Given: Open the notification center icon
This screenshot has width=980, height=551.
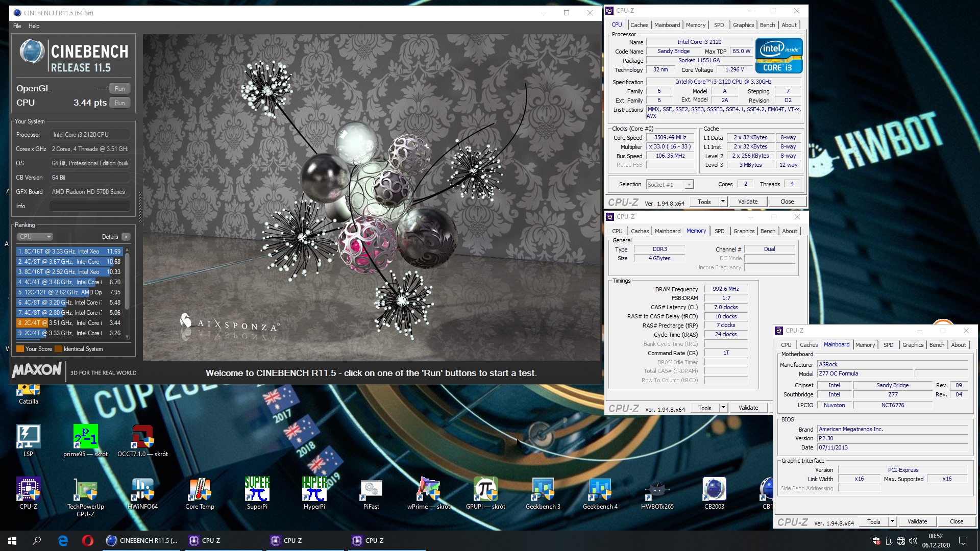Looking at the screenshot, I should [963, 541].
